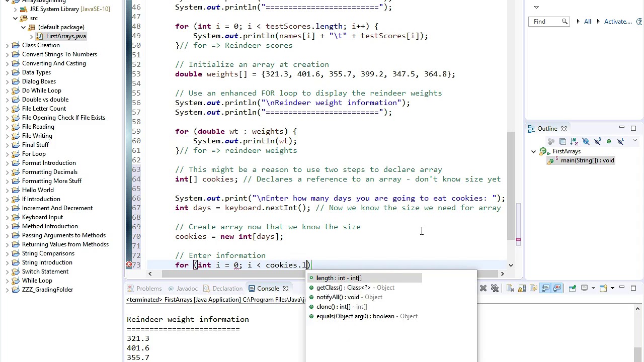Choose length : int suggestion in autocomplete
The image size is (644, 362).
coord(365,278)
